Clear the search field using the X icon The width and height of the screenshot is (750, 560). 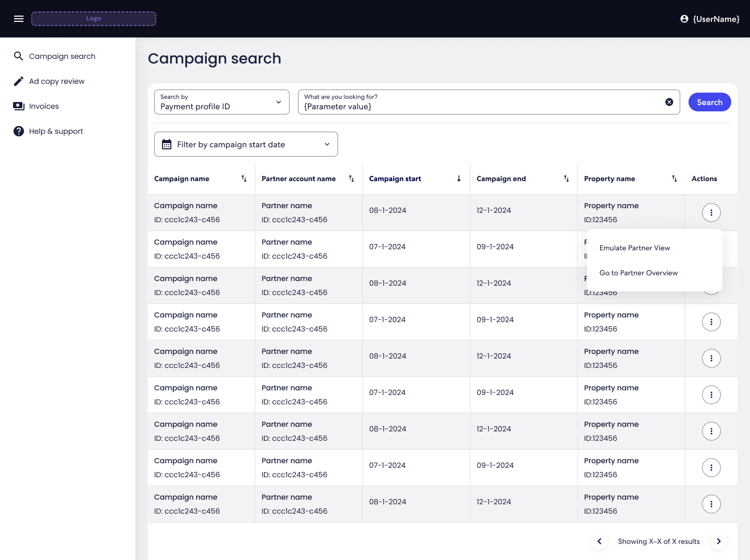tap(669, 102)
